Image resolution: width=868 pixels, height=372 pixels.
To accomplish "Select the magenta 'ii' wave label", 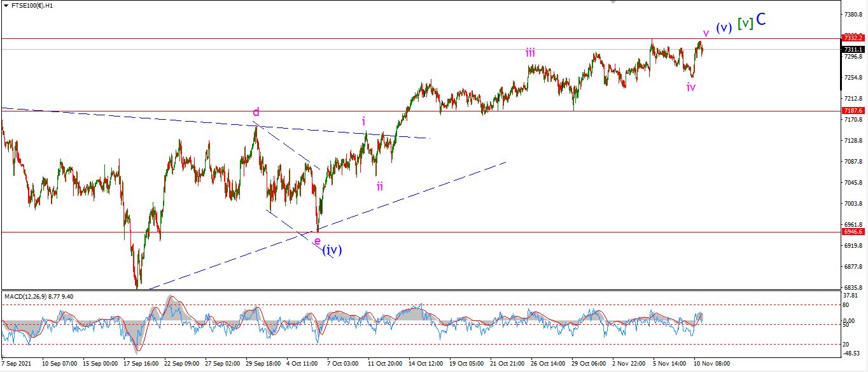I will [380, 186].
